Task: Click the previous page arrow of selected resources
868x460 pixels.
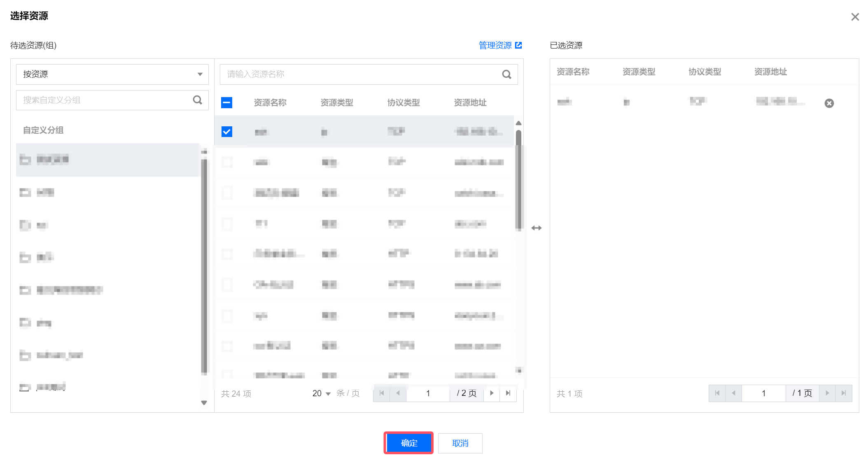Action: [x=733, y=393]
